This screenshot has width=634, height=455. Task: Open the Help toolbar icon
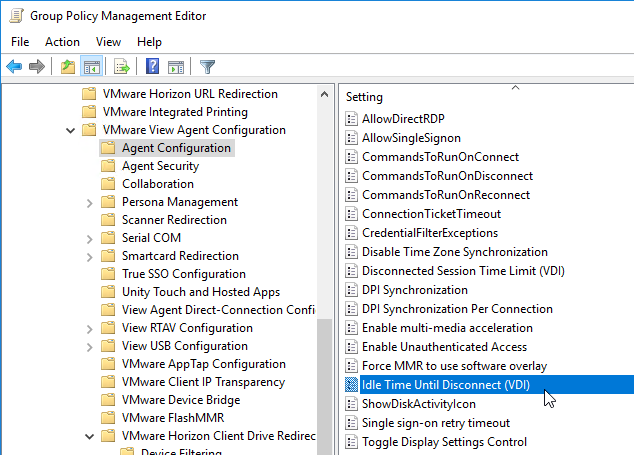(x=152, y=66)
